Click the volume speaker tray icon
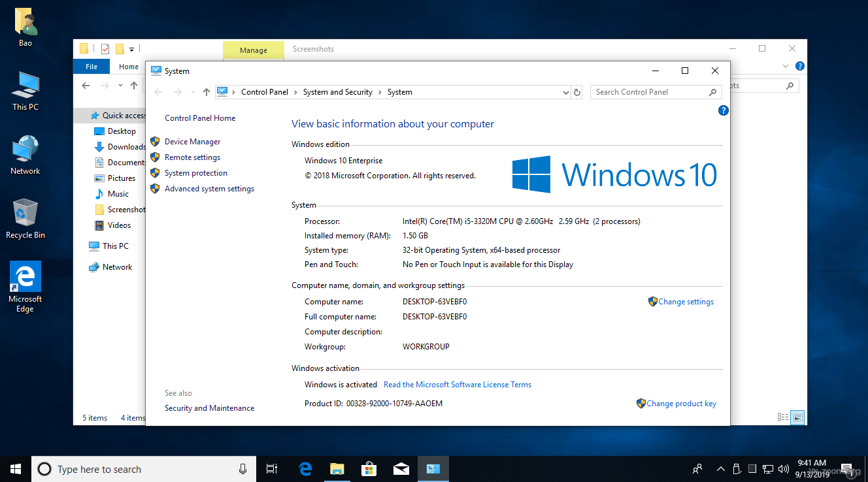This screenshot has height=482, width=868. coord(784,469)
